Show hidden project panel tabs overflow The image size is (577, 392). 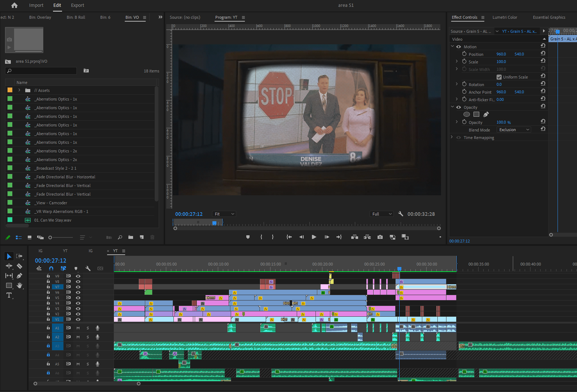click(160, 17)
